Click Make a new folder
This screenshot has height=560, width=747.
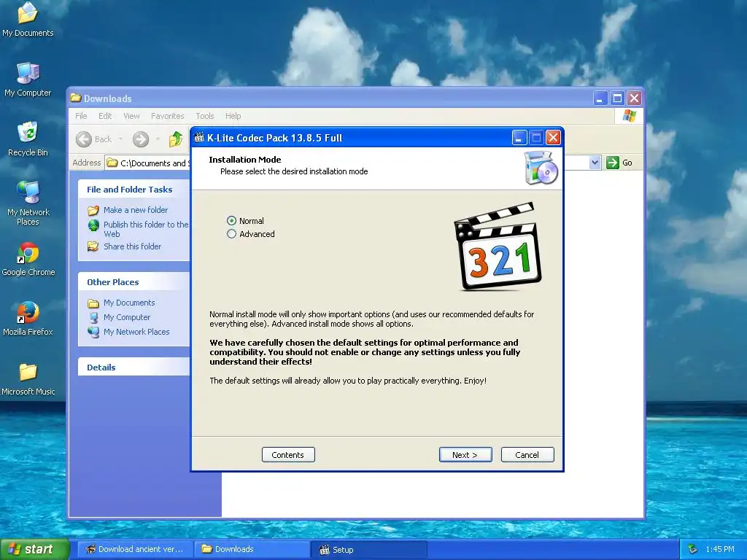click(136, 210)
